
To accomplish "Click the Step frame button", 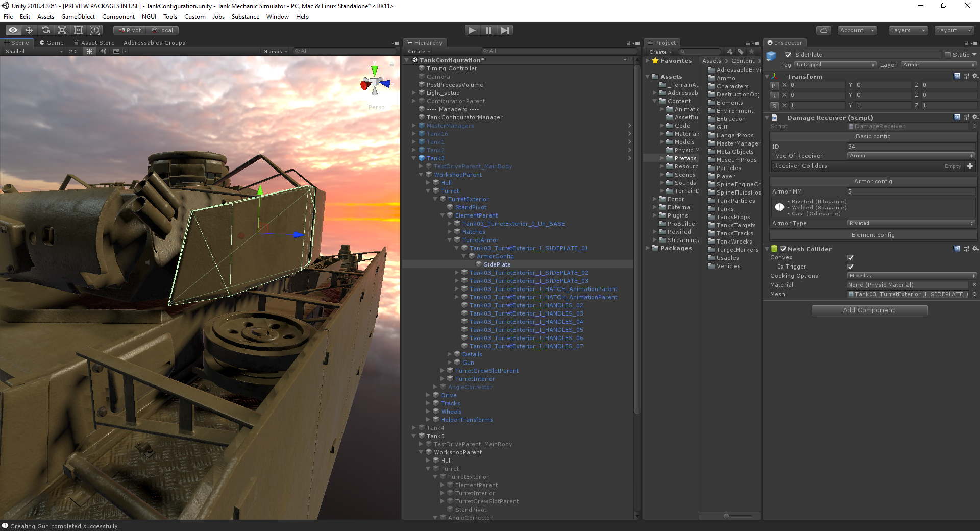I will (505, 30).
